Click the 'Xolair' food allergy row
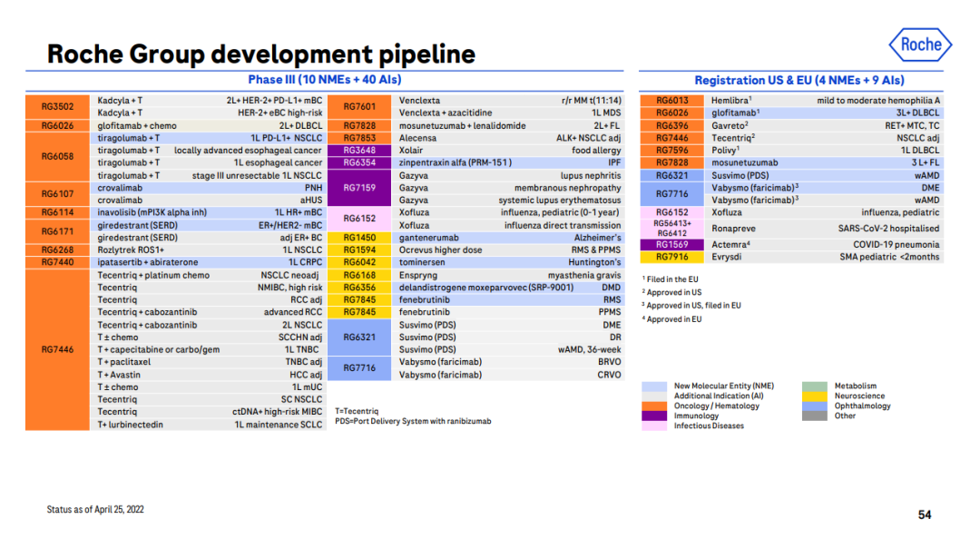 (x=509, y=151)
